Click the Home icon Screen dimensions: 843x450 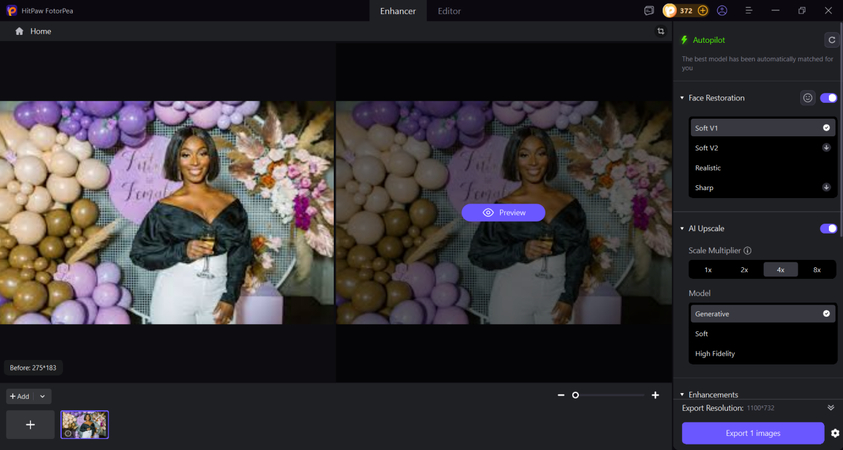[19, 31]
